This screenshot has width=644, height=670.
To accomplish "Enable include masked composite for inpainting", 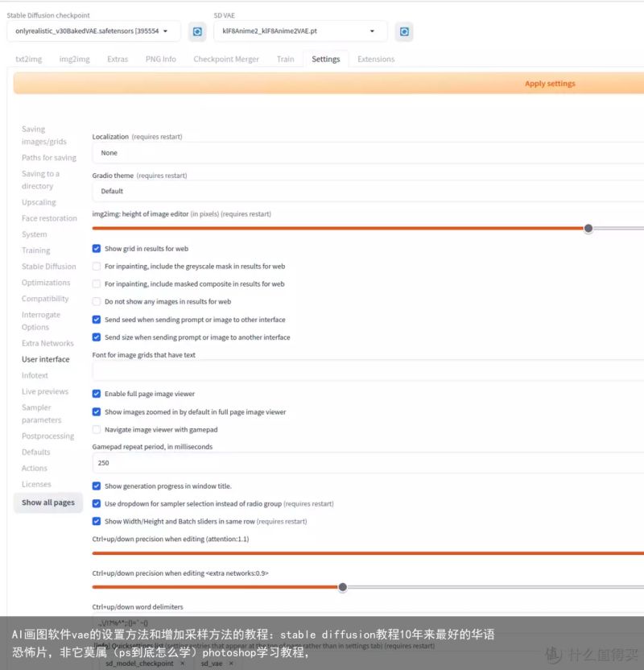I will pyautogui.click(x=97, y=283).
